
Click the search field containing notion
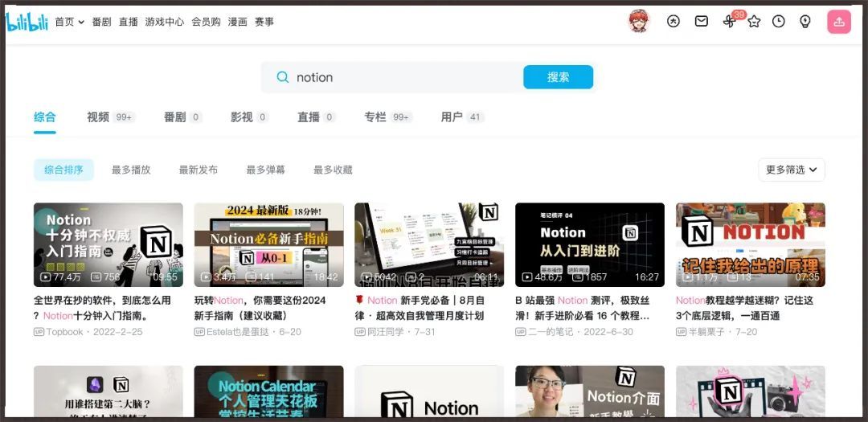392,77
